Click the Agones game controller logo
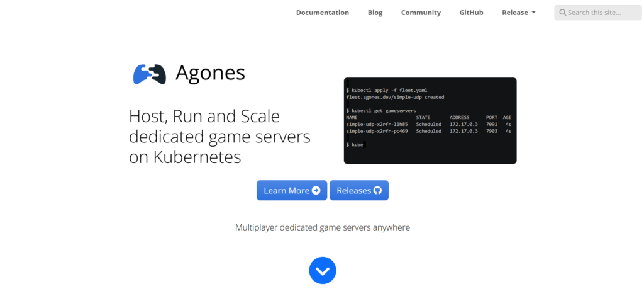Viewport: 644px width, 296px height. (x=149, y=74)
